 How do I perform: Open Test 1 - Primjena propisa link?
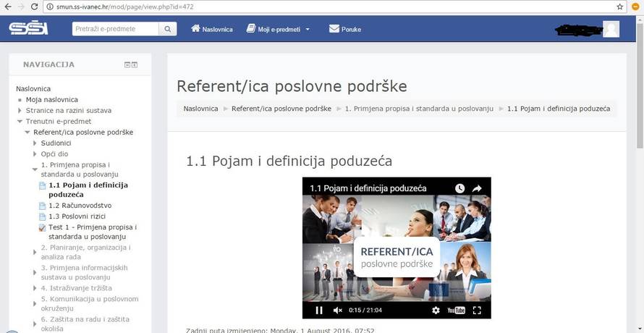coord(93,232)
